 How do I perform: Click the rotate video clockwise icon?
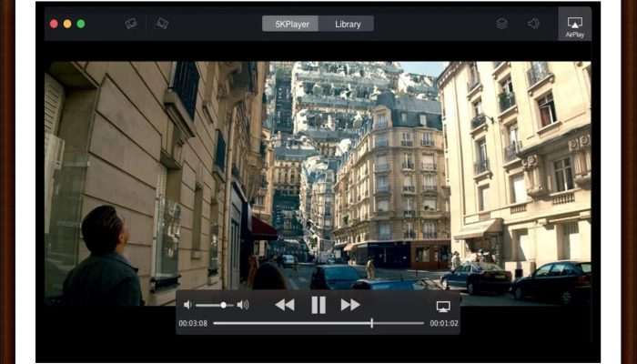(x=162, y=24)
